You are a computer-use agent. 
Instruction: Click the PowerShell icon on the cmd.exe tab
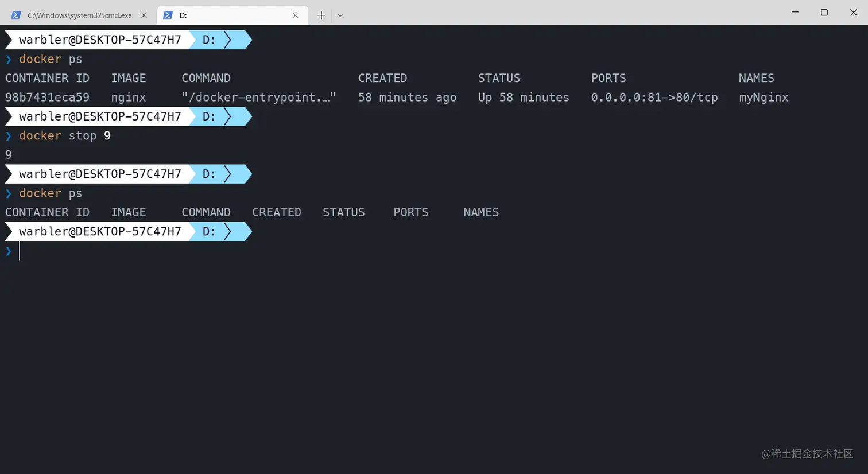pos(16,15)
